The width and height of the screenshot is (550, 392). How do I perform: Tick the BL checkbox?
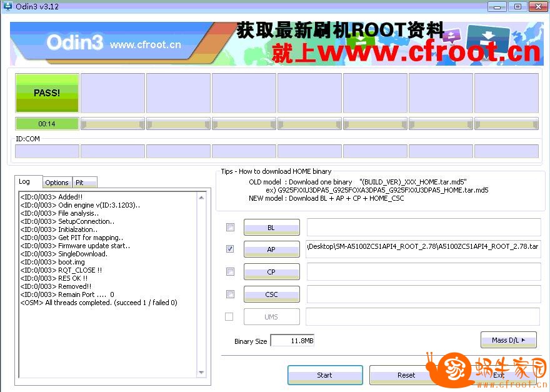coord(230,227)
